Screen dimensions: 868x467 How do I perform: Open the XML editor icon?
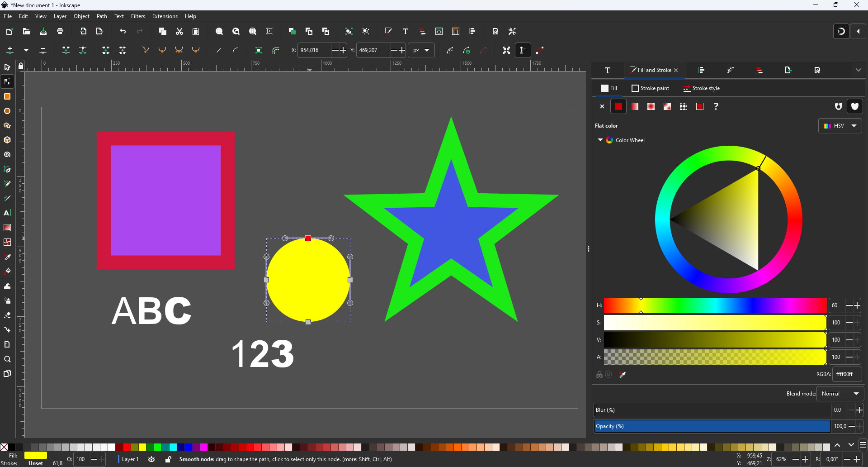pyautogui.click(x=439, y=31)
